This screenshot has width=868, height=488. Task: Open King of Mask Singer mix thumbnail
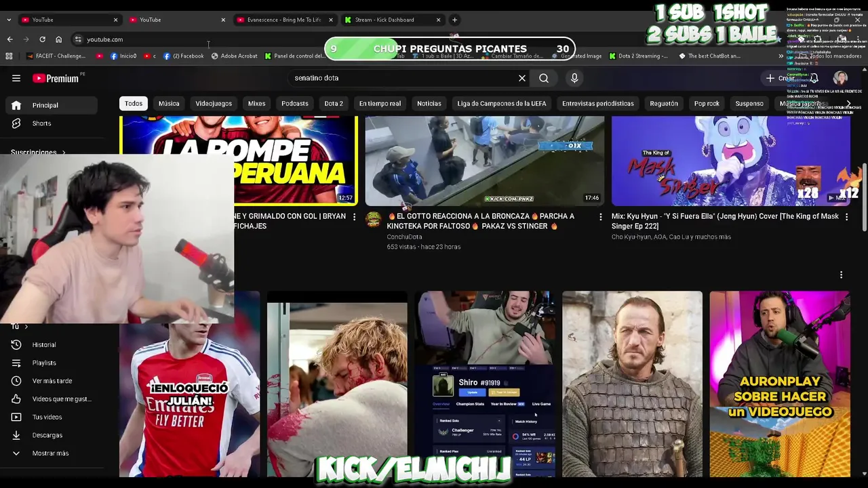(731, 161)
